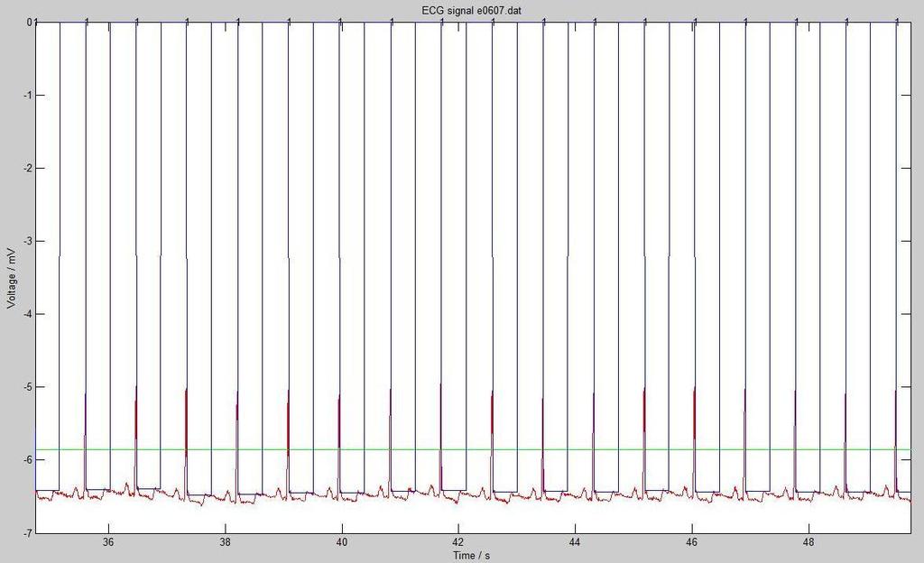Click x-axis tick label 40
This screenshot has width=924, height=563.
point(342,543)
